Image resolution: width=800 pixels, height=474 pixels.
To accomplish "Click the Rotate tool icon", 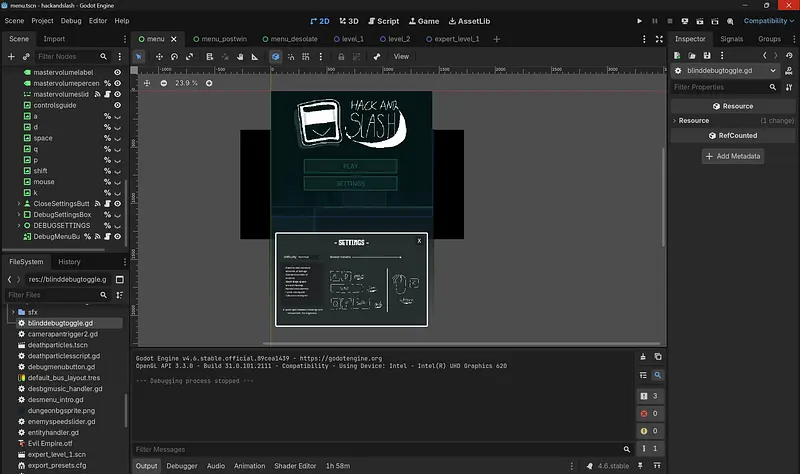I will coord(174,57).
